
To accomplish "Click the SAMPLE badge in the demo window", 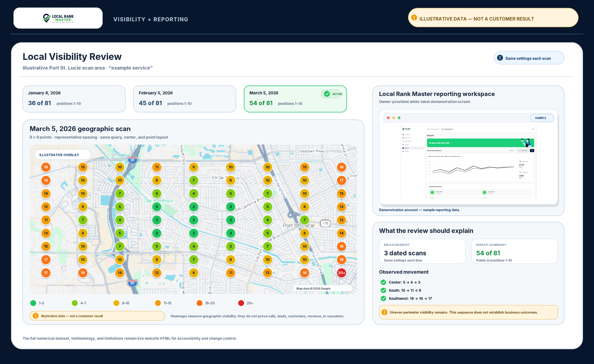I will (542, 118).
